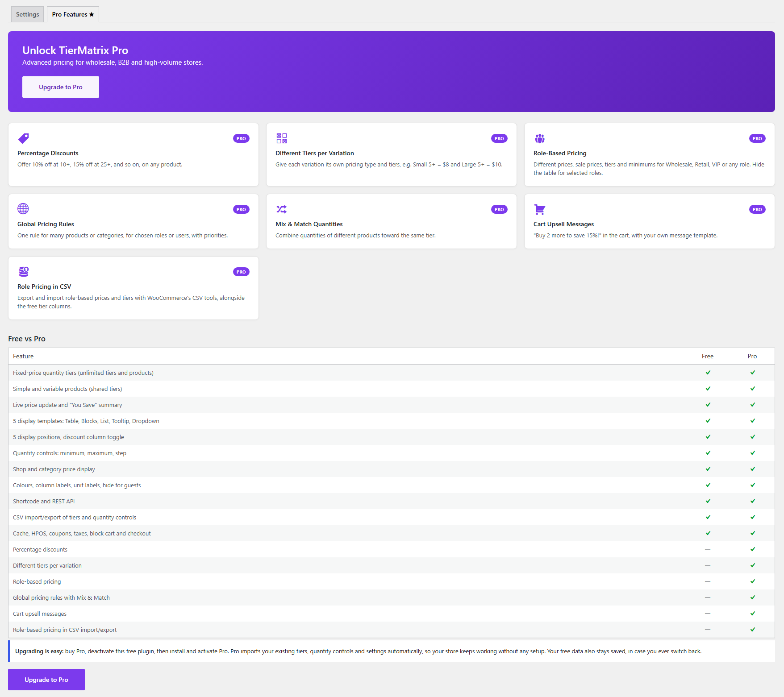Screen dimensions: 784x697
Task: Click the Free column header
Action: [x=708, y=356]
